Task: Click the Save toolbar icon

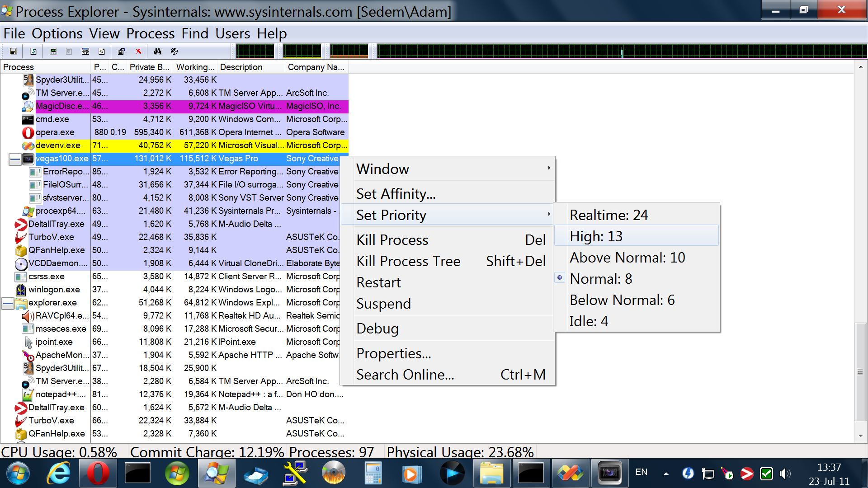Action: tap(13, 52)
